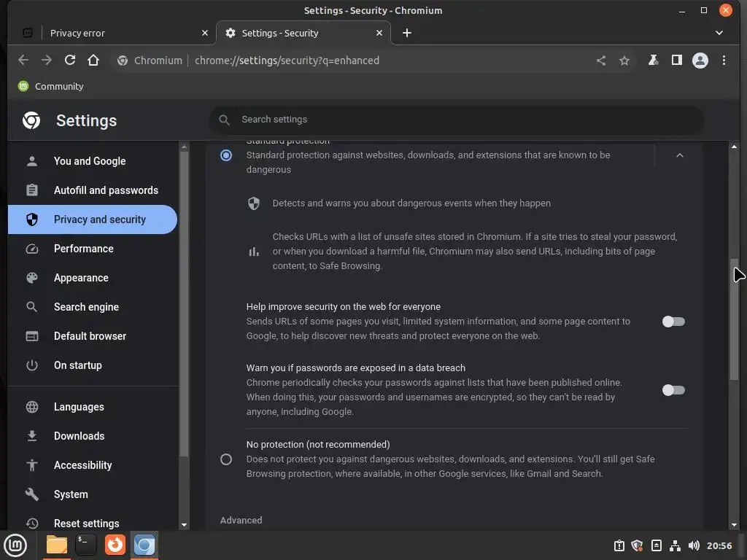This screenshot has width=747, height=560.
Task: Open Performance settings
Action: 93,249
